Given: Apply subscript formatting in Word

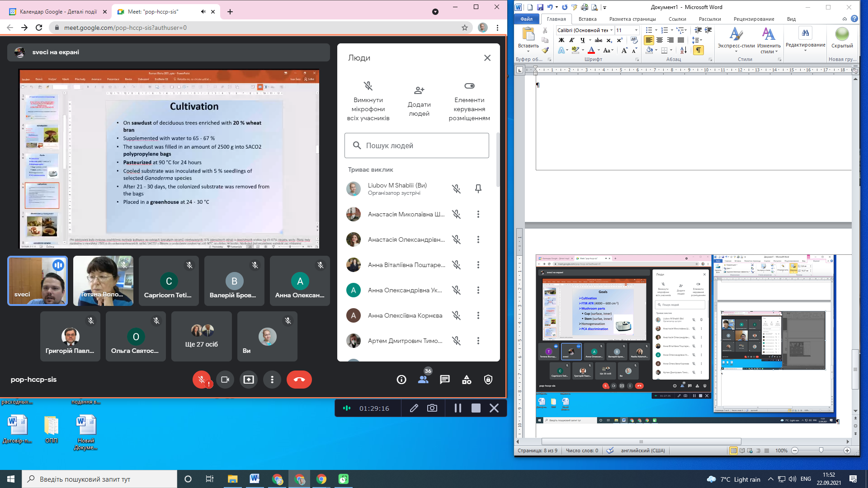Looking at the screenshot, I should coord(609,40).
